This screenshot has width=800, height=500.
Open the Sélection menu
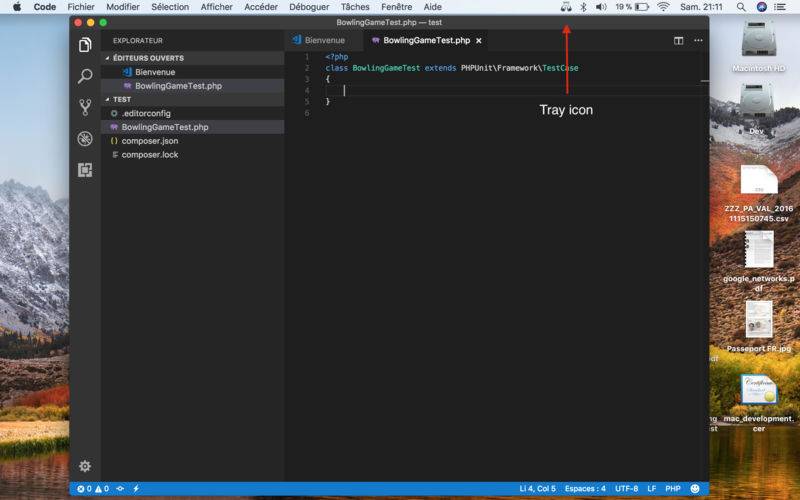170,7
